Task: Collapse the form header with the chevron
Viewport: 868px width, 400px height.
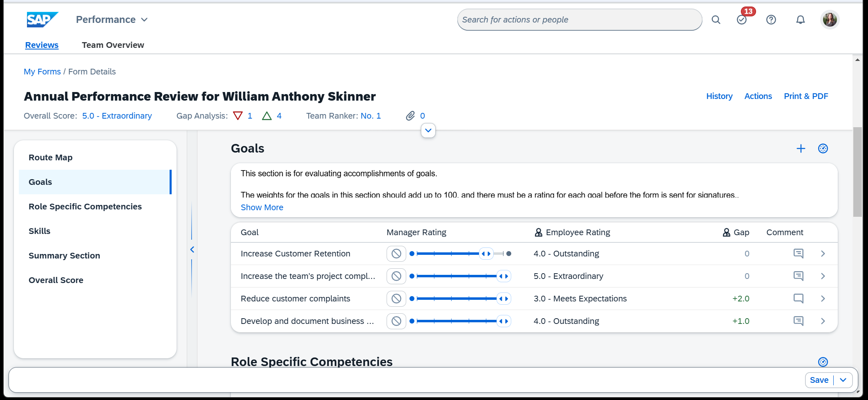Action: click(x=428, y=130)
